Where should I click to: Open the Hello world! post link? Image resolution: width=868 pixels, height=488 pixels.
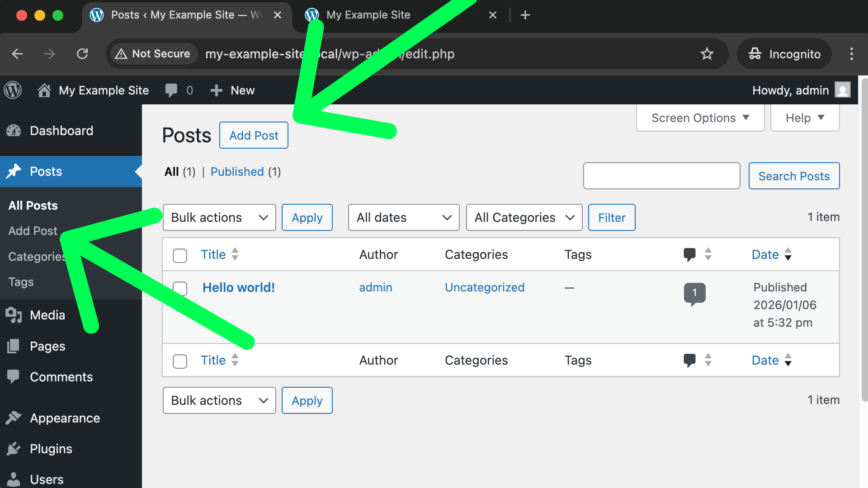pos(238,287)
